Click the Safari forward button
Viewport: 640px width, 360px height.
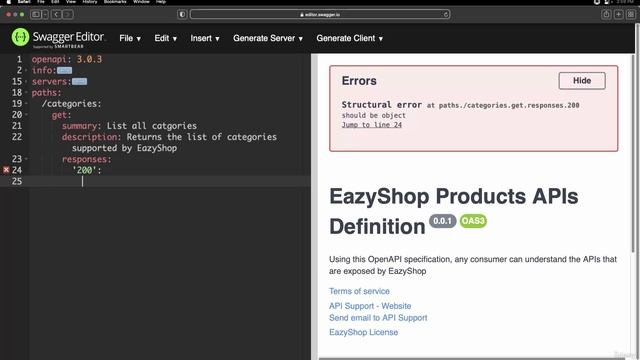tap(68, 15)
